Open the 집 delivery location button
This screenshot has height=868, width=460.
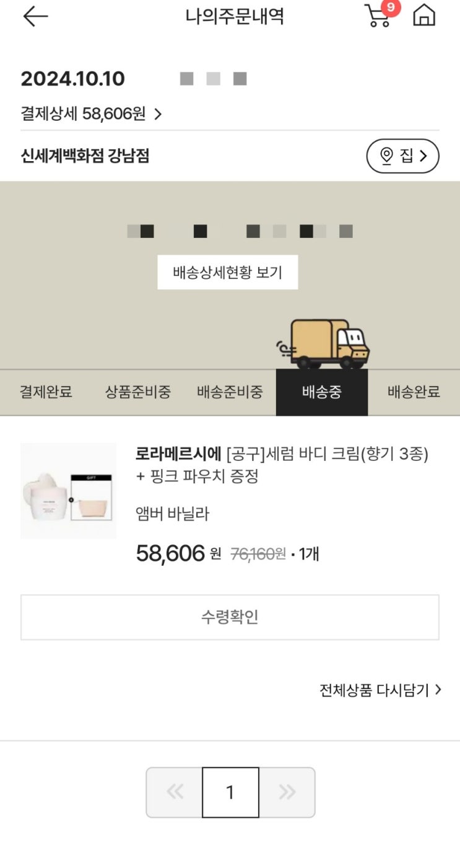pos(402,156)
